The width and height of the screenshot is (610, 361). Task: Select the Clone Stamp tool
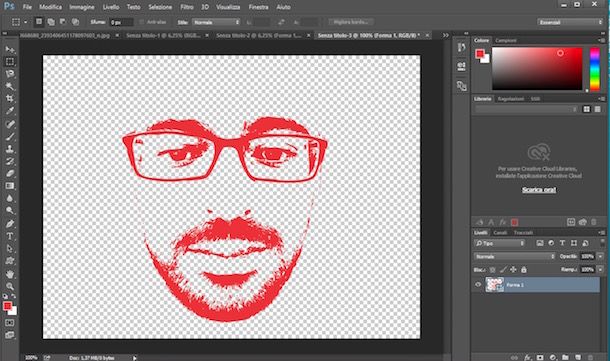point(10,149)
